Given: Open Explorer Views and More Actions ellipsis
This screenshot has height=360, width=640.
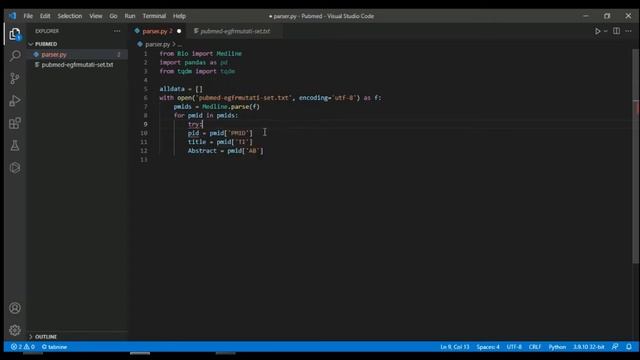Looking at the screenshot, I should coord(117,31).
